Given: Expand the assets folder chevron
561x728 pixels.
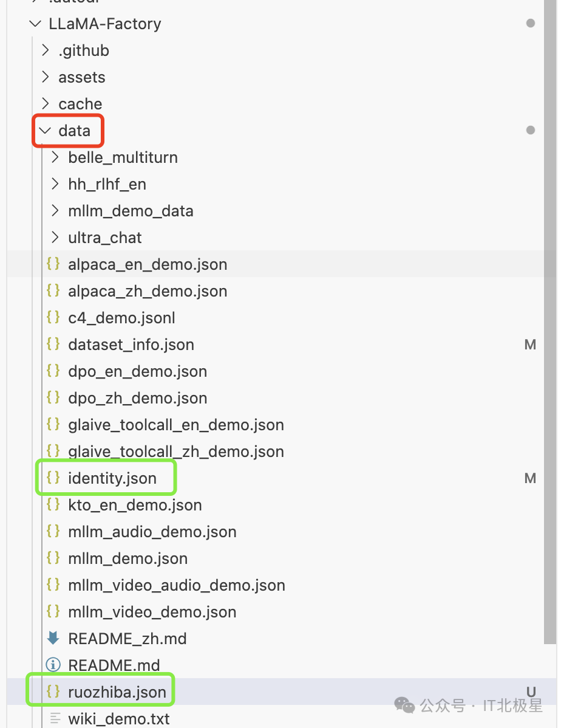Looking at the screenshot, I should pyautogui.click(x=45, y=77).
